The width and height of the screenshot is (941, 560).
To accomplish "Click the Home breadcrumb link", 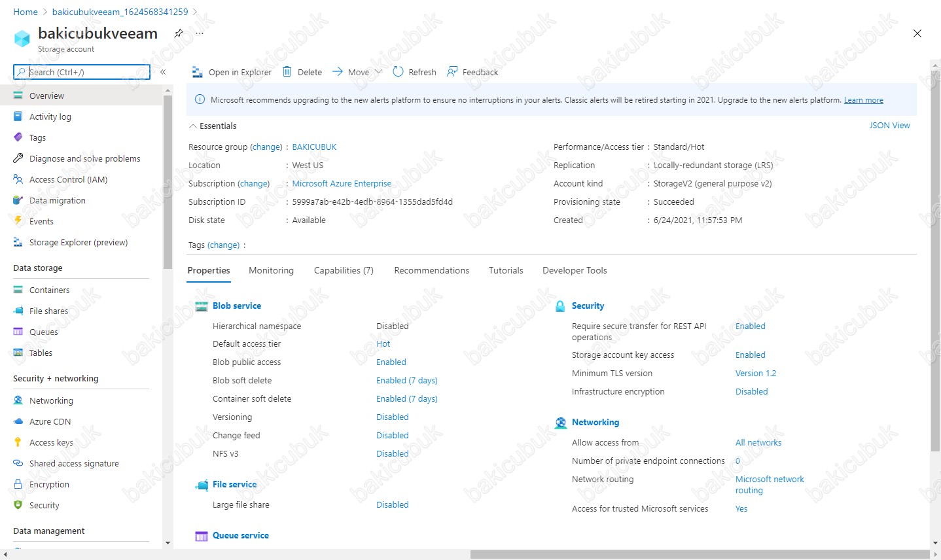I will point(26,12).
